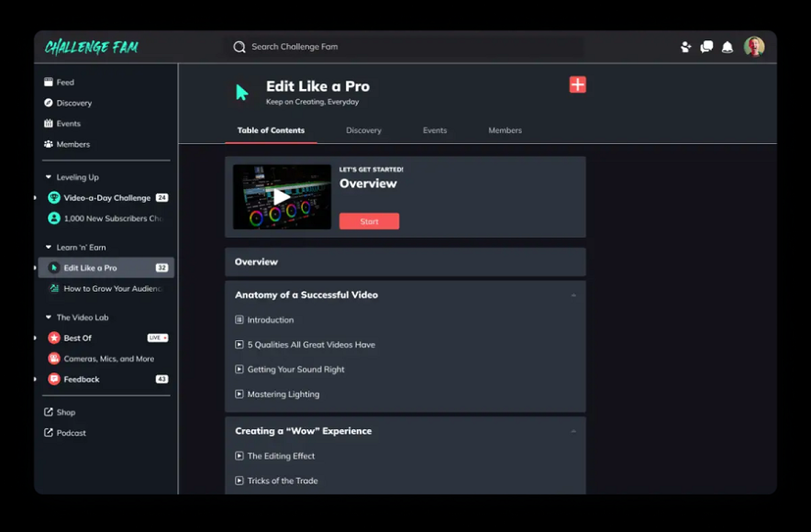Click the Shop external link icon
Screen dimensions: 811x532
(49, 412)
